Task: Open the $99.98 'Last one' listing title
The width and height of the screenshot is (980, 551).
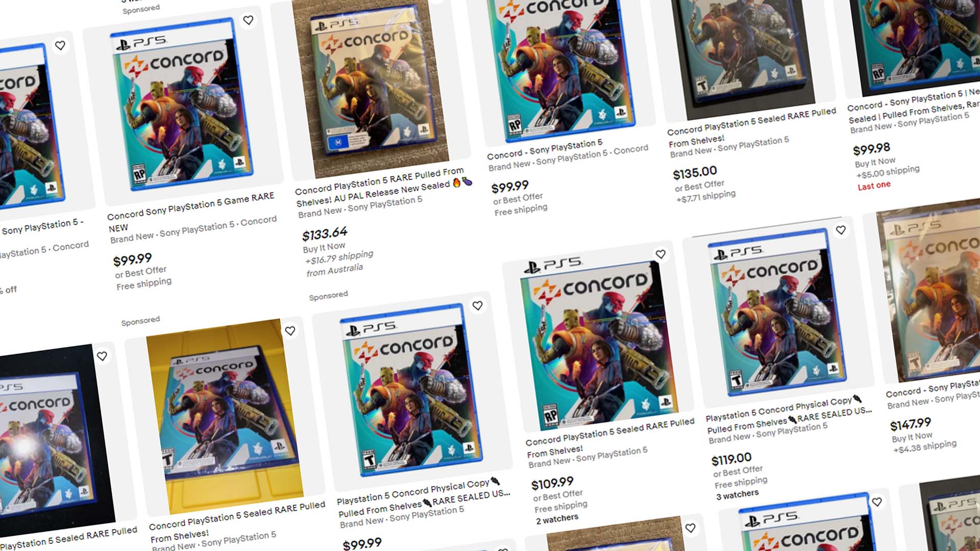Action: (x=914, y=106)
